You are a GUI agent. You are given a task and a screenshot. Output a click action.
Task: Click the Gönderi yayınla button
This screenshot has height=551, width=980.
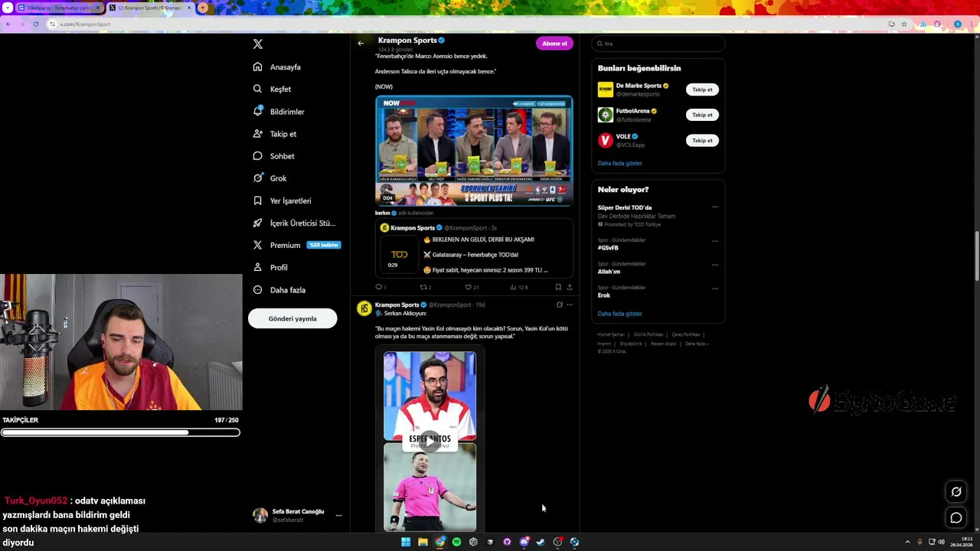pos(292,318)
